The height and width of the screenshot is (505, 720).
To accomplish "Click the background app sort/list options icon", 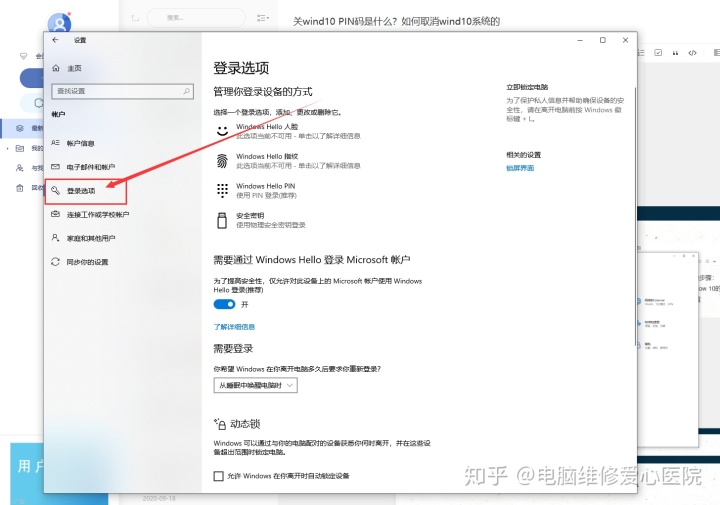I will click(263, 18).
